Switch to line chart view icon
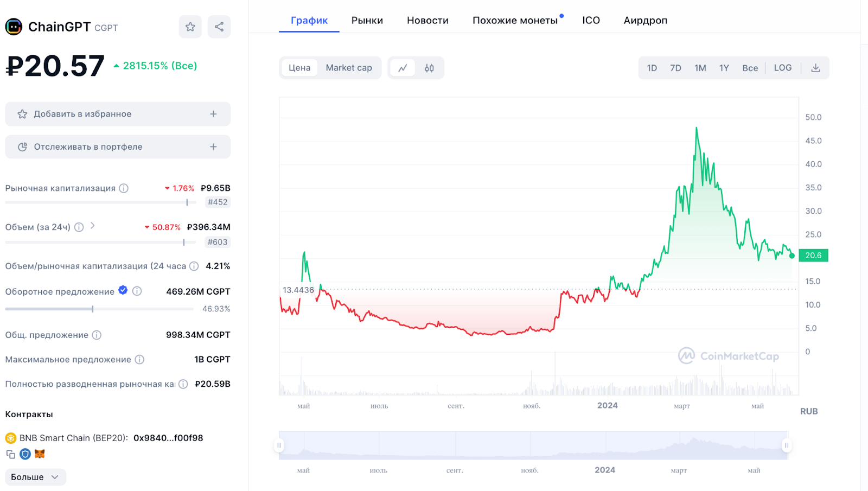Viewport: 868px width, 491px height. tap(403, 68)
